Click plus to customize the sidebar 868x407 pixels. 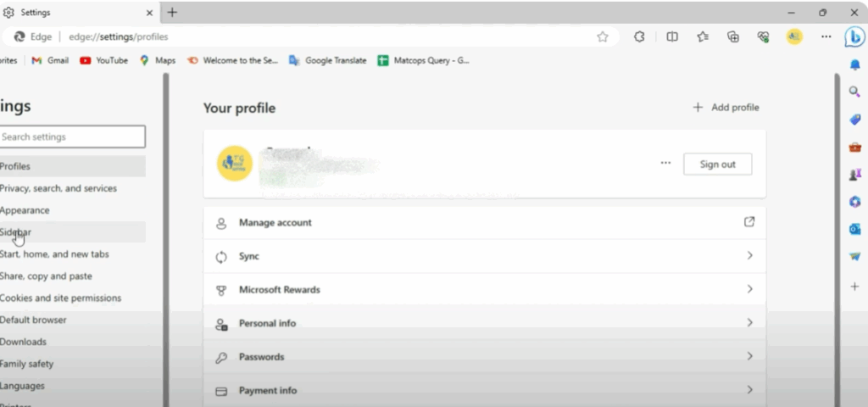(854, 286)
